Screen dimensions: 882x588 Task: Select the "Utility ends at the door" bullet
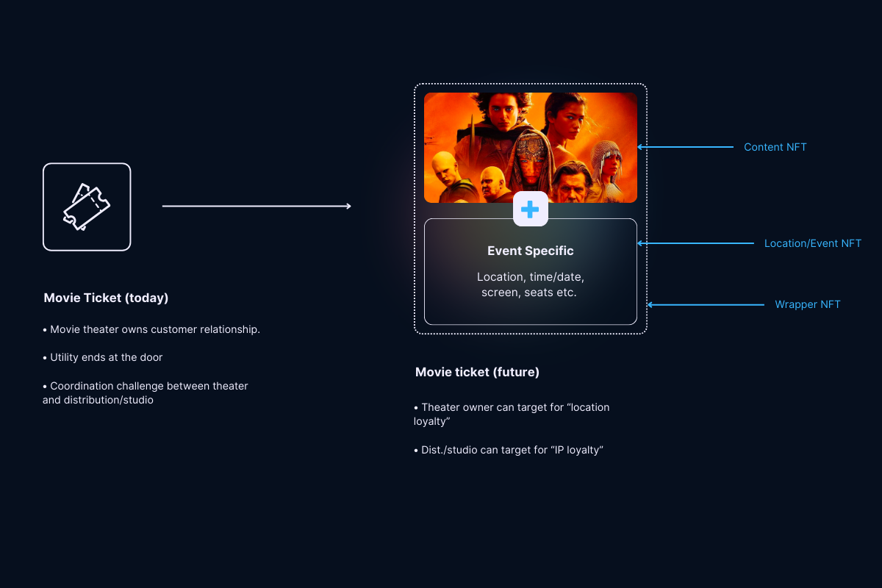click(x=103, y=357)
